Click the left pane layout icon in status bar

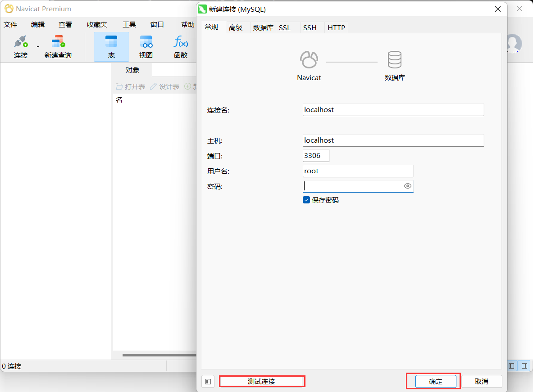[x=511, y=366]
